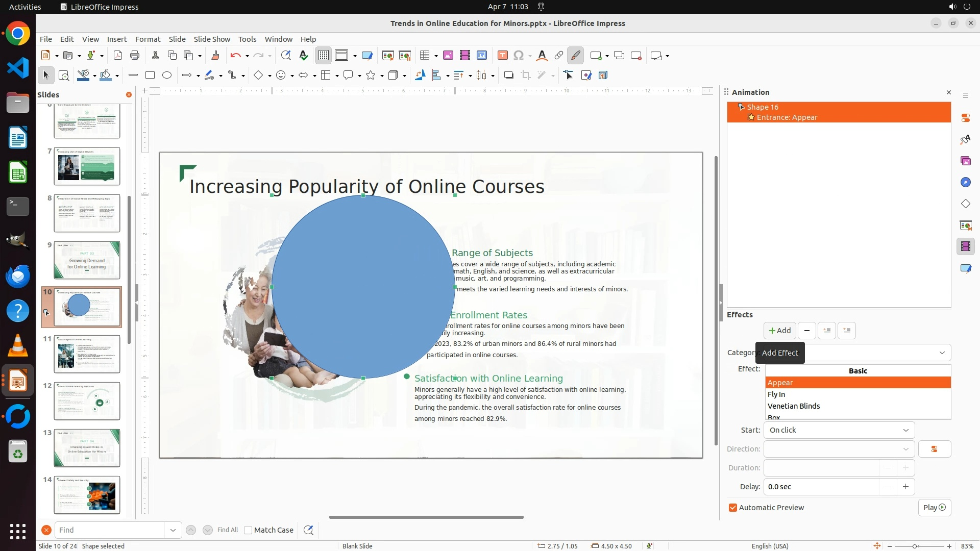The height and width of the screenshot is (551, 980).
Task: Click the Insert Text Box icon
Action: coord(502,56)
